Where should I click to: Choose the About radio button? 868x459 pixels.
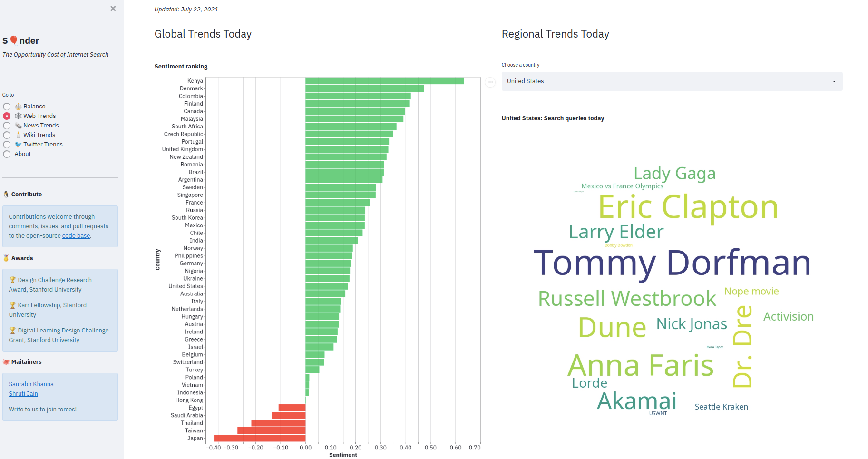coord(7,154)
